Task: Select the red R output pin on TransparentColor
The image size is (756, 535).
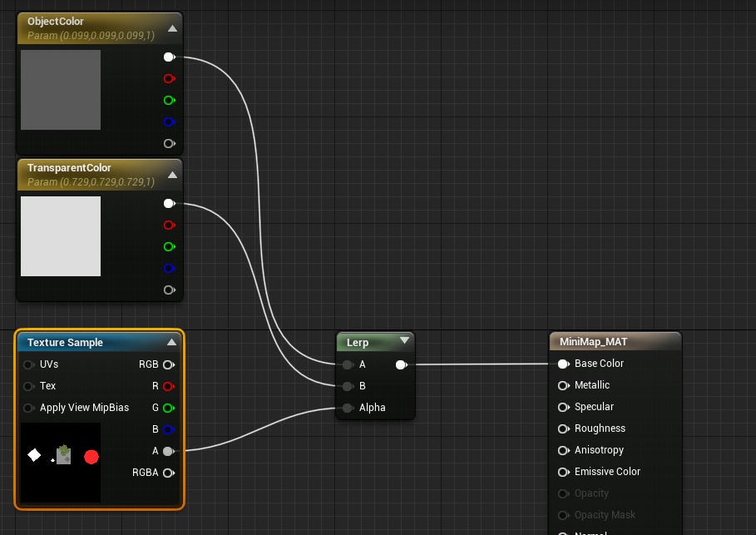Action: [x=169, y=225]
